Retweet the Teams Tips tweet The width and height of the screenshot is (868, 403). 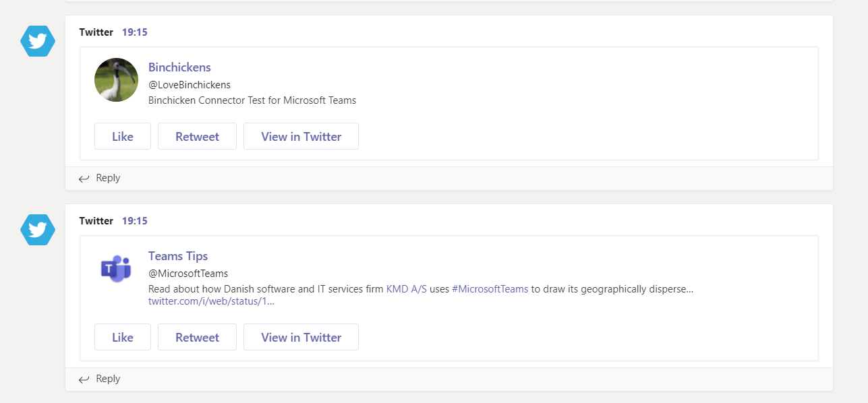click(x=197, y=337)
